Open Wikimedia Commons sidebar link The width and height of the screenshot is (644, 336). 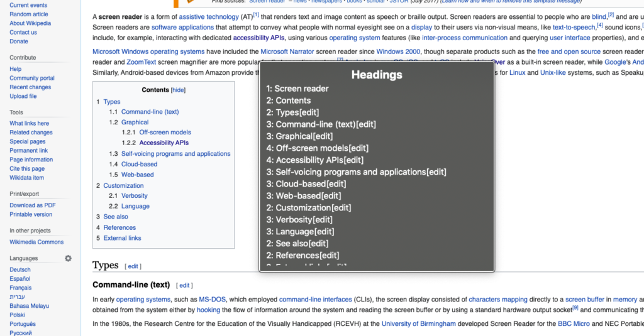click(36, 242)
